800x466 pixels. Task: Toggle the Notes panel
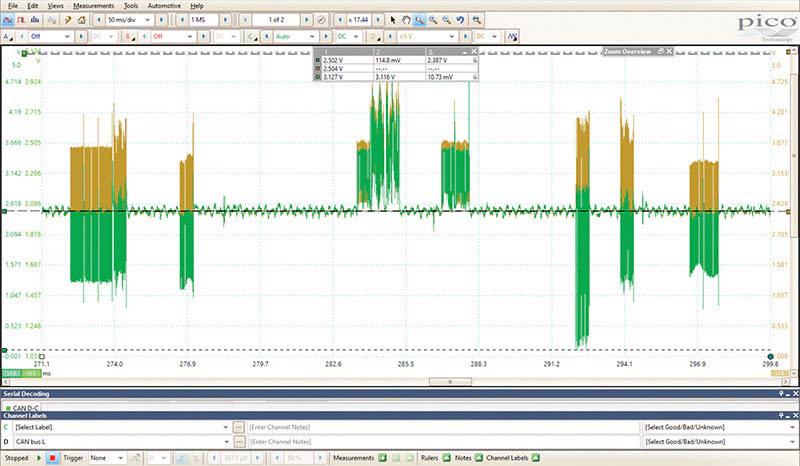(x=479, y=458)
